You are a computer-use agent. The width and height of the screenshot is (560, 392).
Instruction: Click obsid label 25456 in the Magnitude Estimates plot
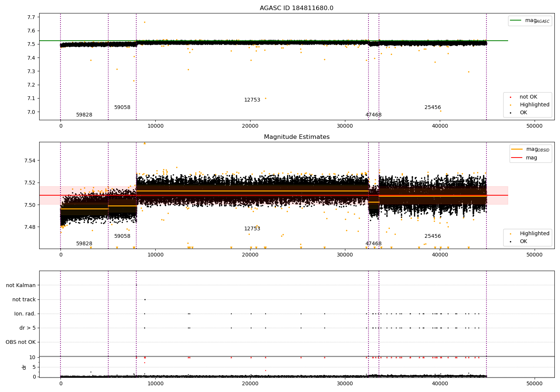tap(432, 236)
